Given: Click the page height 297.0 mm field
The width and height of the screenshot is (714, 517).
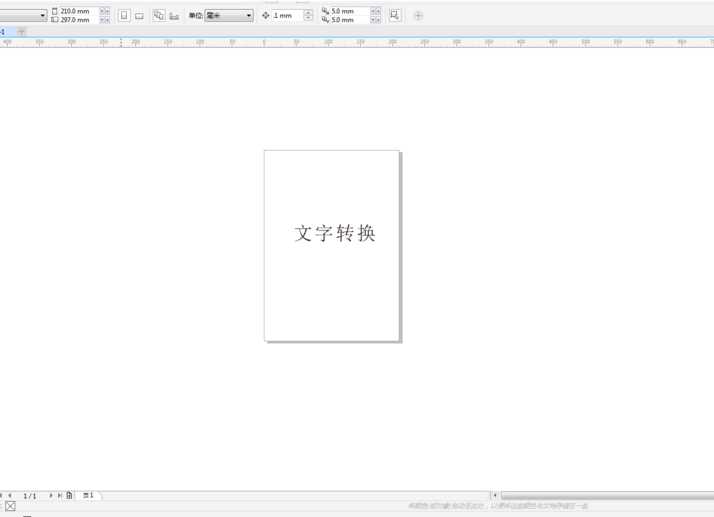Looking at the screenshot, I should pyautogui.click(x=78, y=20).
